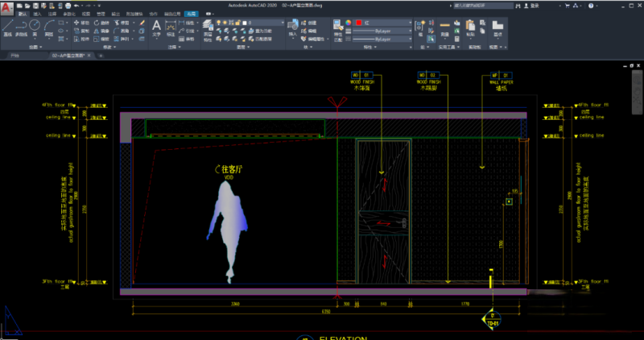Open the Layer Properties manager icon
Image resolution: width=644 pixels, height=340 pixels.
coord(208,26)
